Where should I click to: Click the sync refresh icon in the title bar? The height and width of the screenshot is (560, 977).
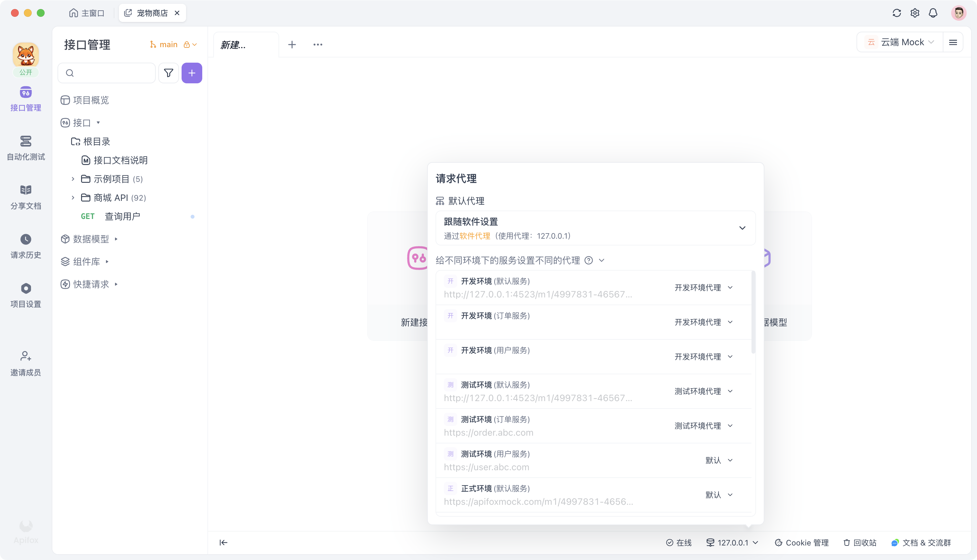click(x=897, y=13)
